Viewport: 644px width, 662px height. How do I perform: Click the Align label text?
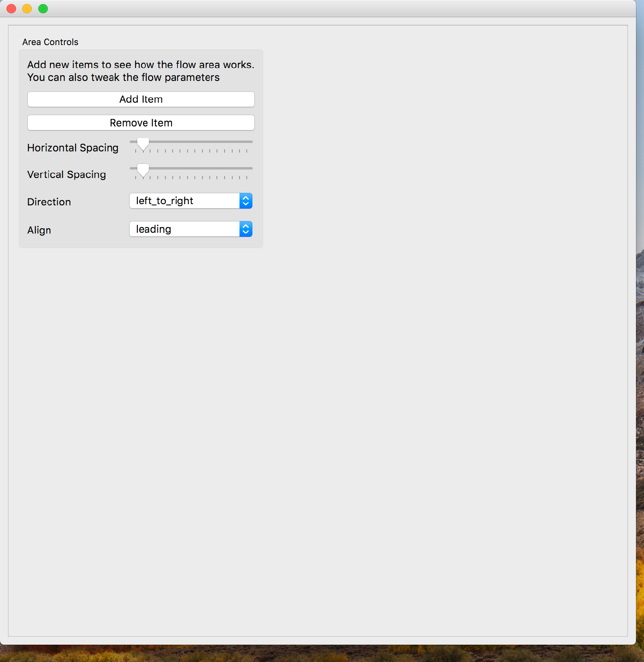click(39, 230)
